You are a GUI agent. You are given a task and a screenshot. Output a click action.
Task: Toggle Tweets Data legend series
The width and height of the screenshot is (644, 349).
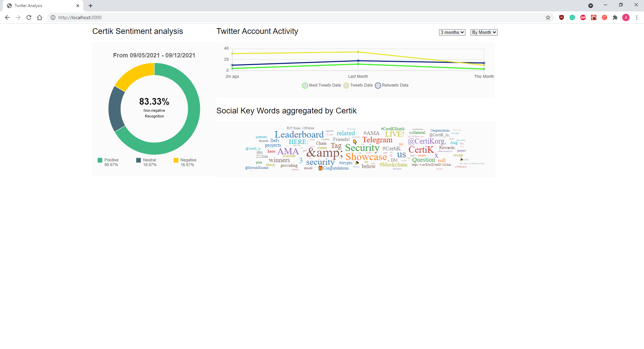coord(358,85)
